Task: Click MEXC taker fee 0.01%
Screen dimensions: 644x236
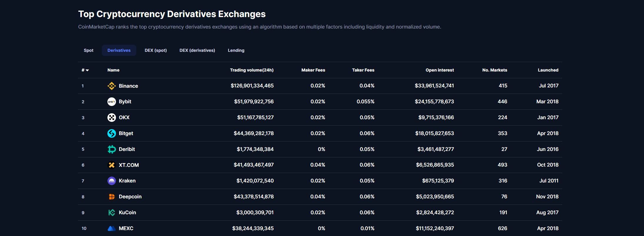Action: [x=367, y=228]
